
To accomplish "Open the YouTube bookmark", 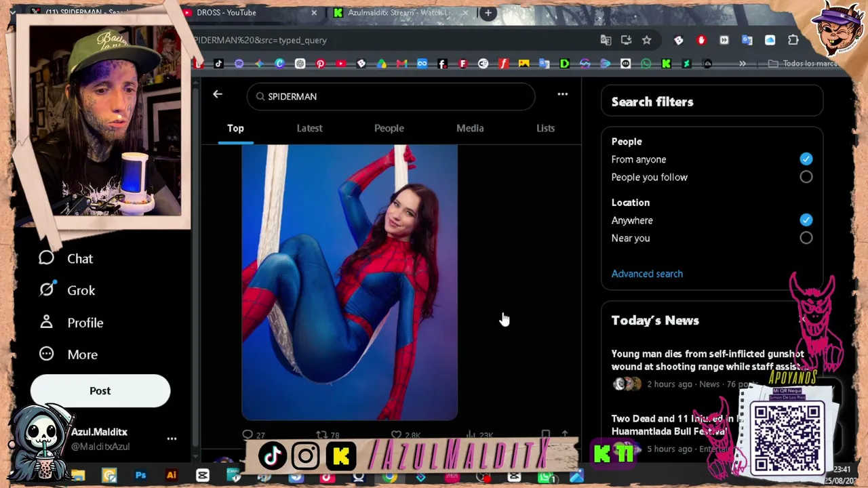I will tap(340, 64).
